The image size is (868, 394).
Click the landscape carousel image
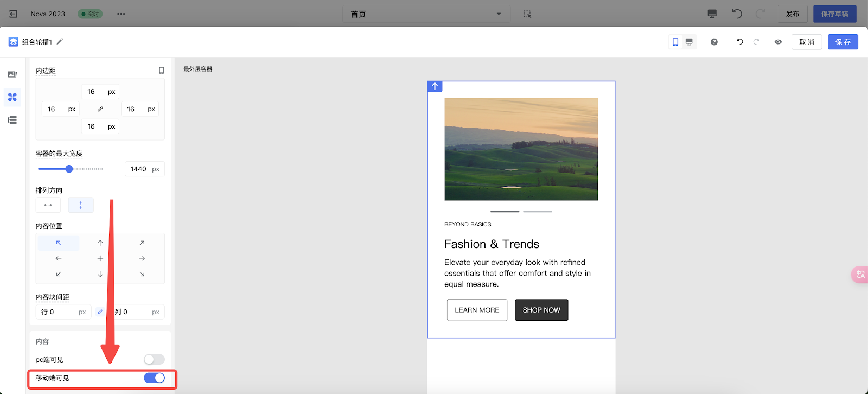(521, 149)
